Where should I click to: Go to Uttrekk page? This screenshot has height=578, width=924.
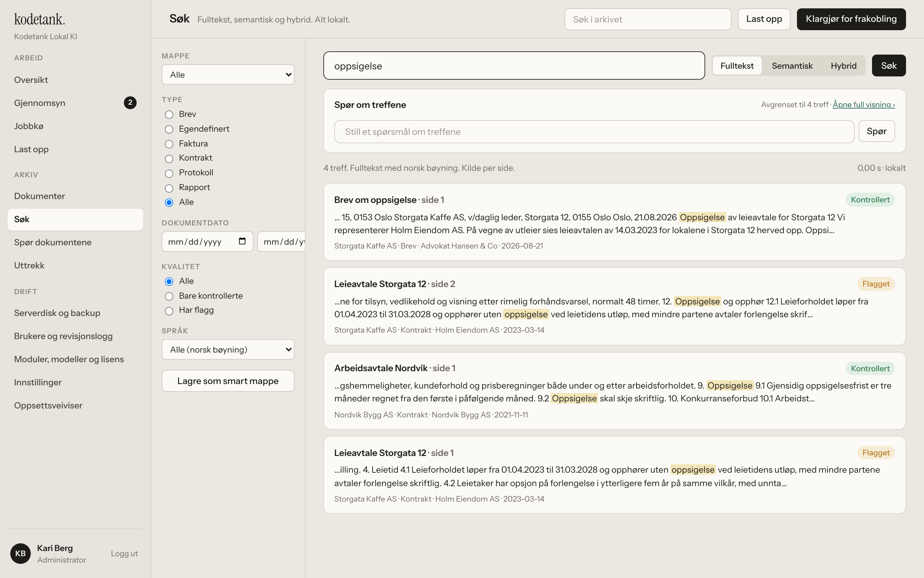(75, 265)
